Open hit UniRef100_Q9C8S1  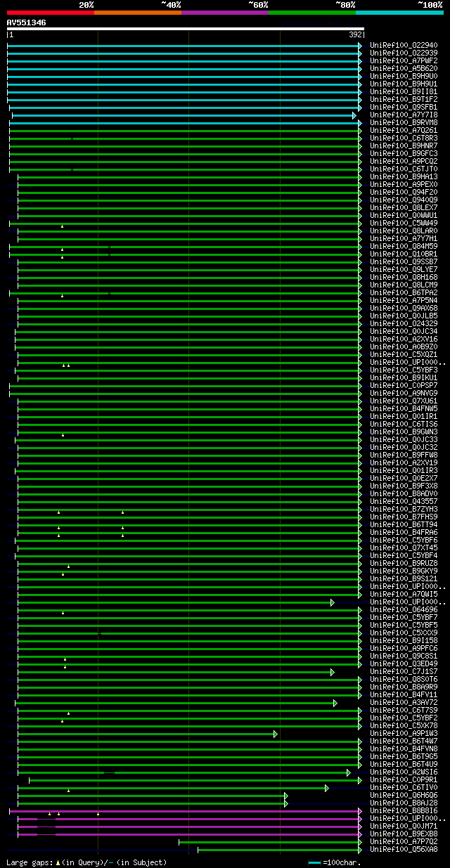404,656
